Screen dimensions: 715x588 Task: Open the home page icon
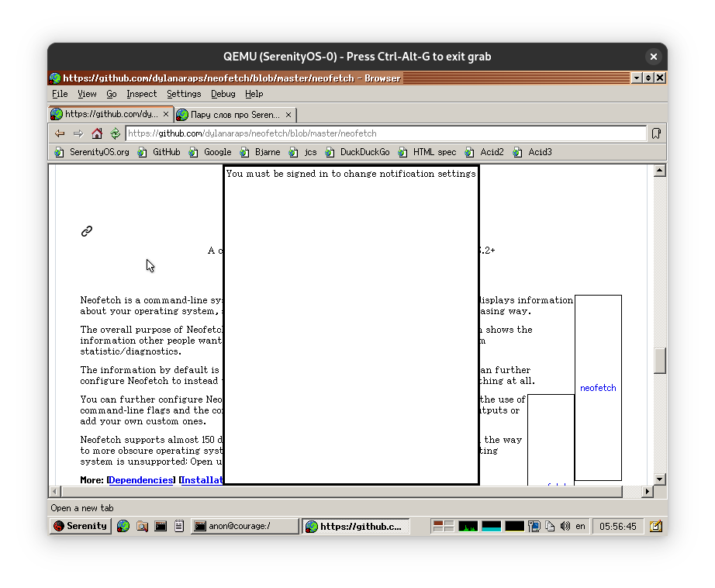[x=97, y=133]
